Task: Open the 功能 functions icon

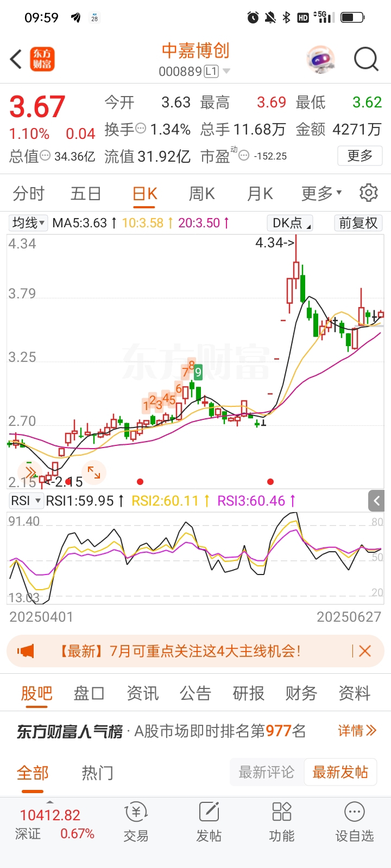Action: (281, 822)
